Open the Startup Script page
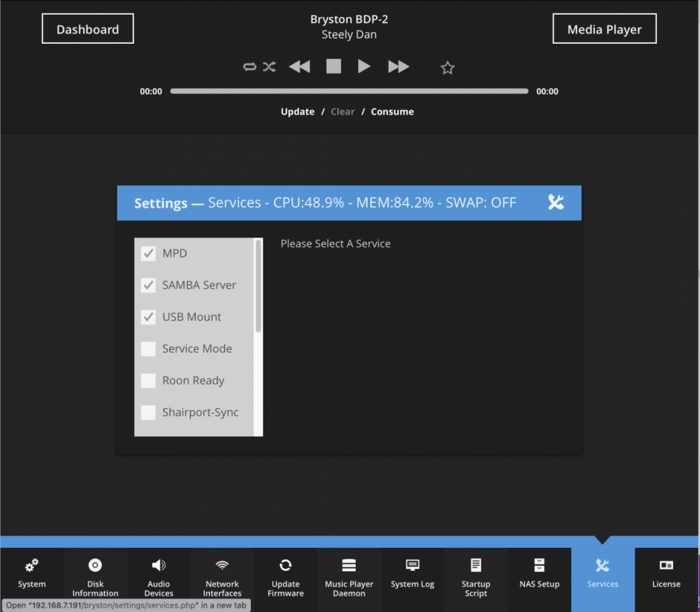 click(476, 578)
